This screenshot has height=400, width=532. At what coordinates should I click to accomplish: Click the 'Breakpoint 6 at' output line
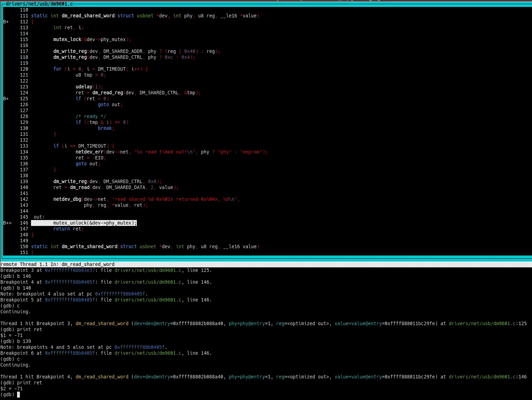(x=106, y=353)
